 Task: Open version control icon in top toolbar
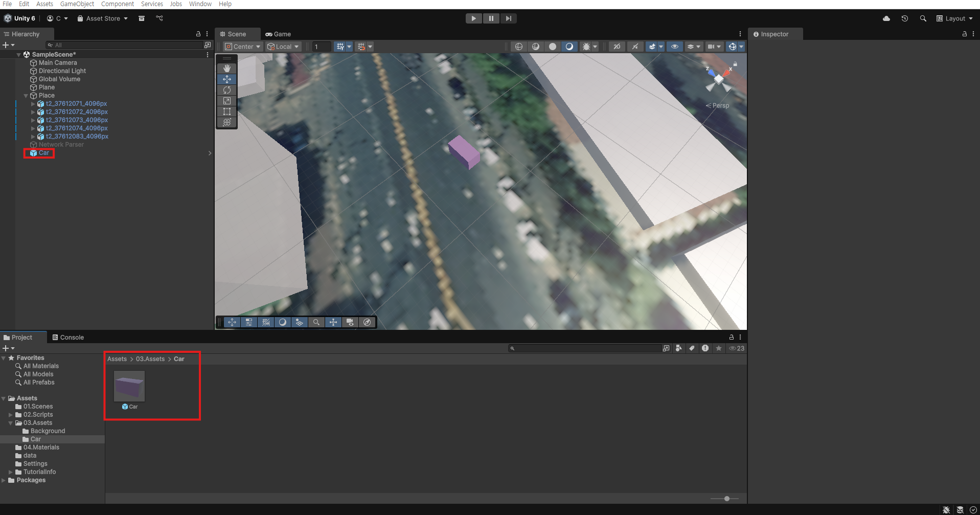pos(159,18)
